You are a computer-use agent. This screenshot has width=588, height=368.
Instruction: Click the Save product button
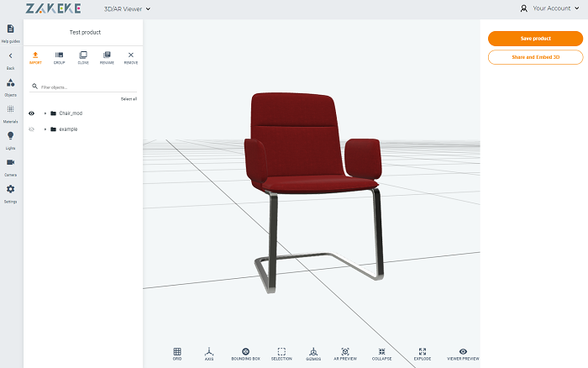click(536, 39)
